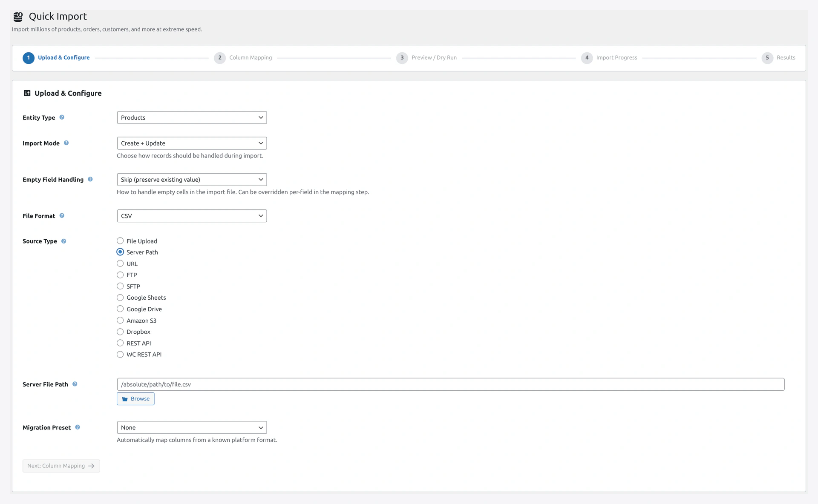Click 'How to handle empty cells' hint text

coord(243,192)
